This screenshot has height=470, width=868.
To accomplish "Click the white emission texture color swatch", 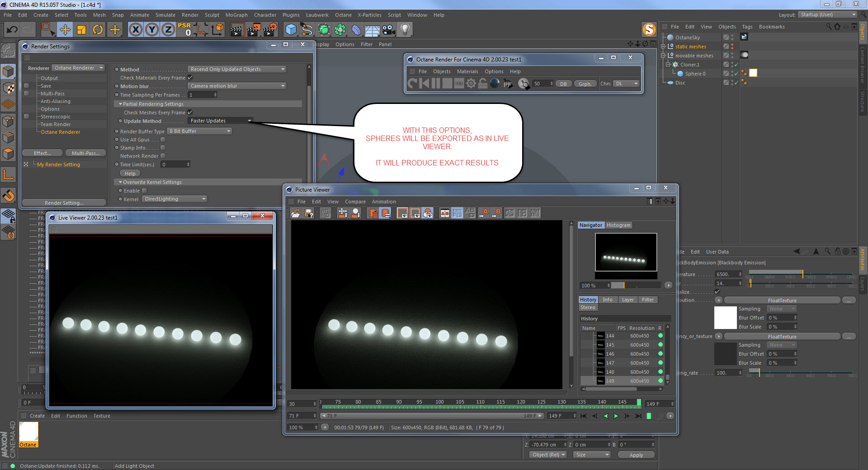I will point(725,318).
